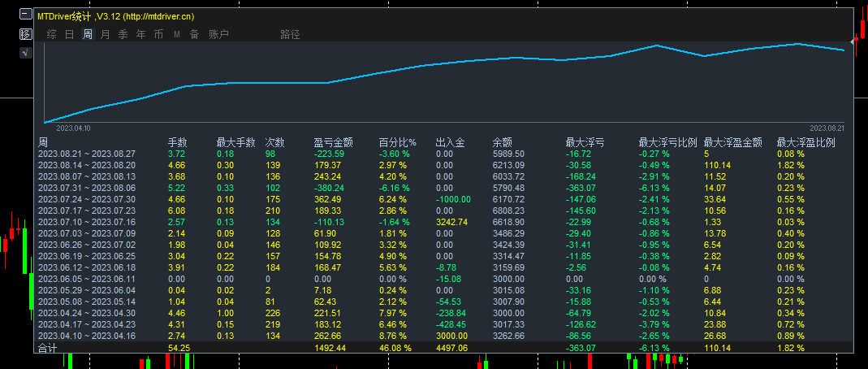Click the 最大浮亏 column header
The width and height of the screenshot is (868, 369).
585,142
